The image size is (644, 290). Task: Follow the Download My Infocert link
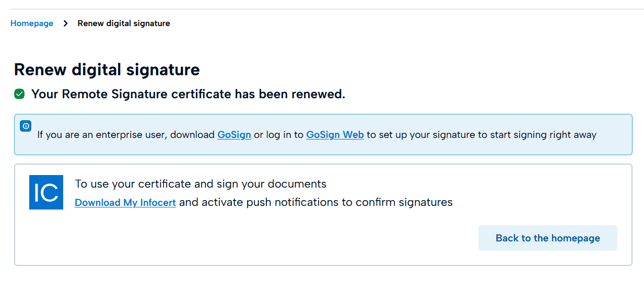point(125,202)
